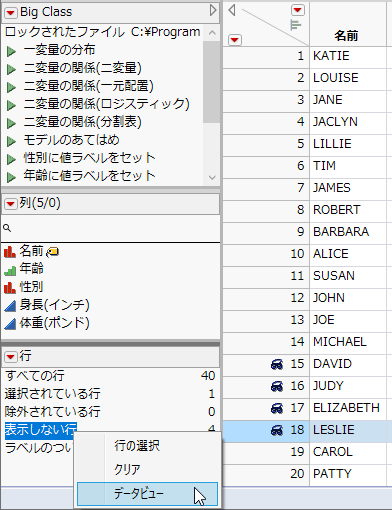The image size is (392, 510).
Task: Click the ELIZABETH cell
Action: click(347, 408)
